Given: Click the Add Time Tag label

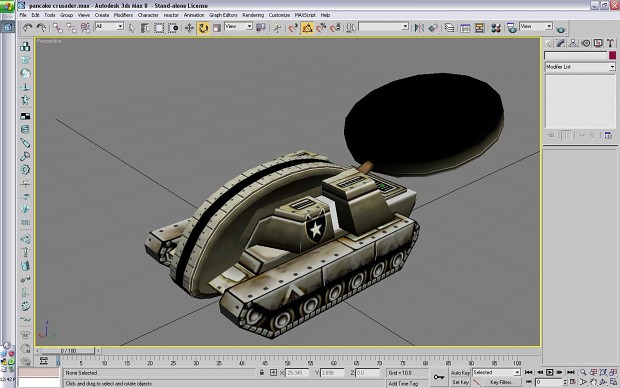Looking at the screenshot, I should tap(403, 383).
